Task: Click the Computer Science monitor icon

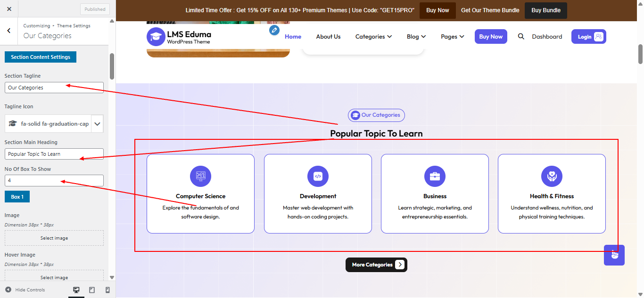Action: point(200,176)
